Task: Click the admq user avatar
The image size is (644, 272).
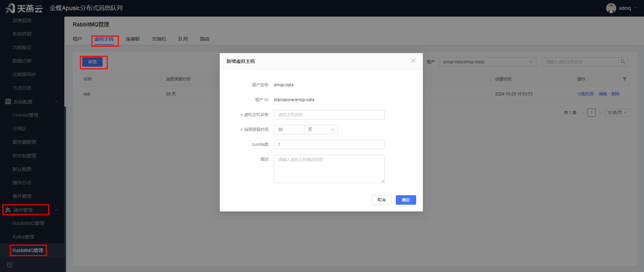Action: point(611,8)
